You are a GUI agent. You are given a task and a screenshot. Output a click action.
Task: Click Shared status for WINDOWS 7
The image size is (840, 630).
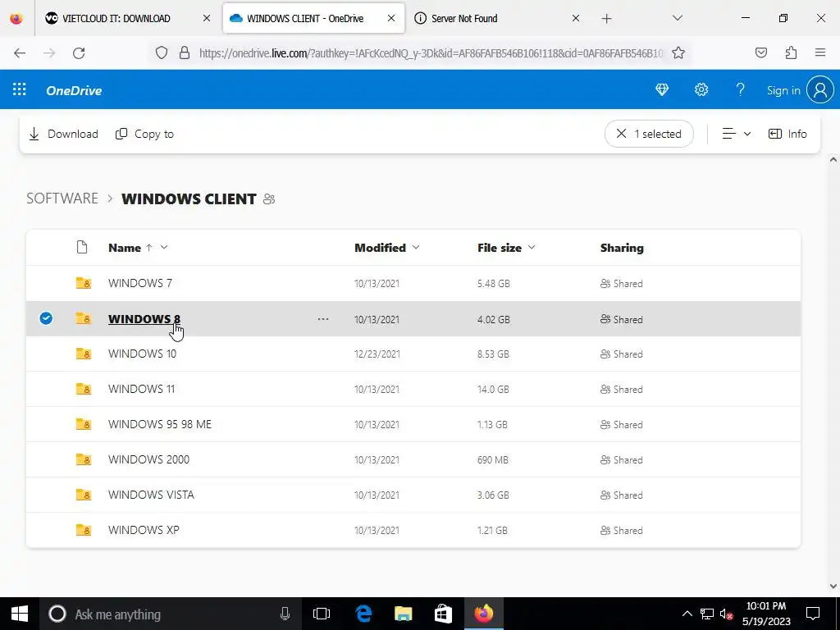click(622, 283)
